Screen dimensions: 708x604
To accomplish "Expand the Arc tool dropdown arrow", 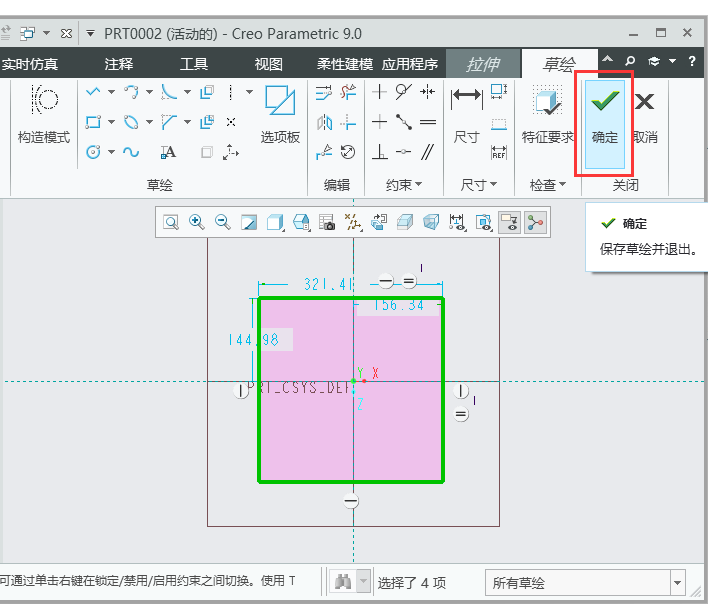I will click(149, 92).
